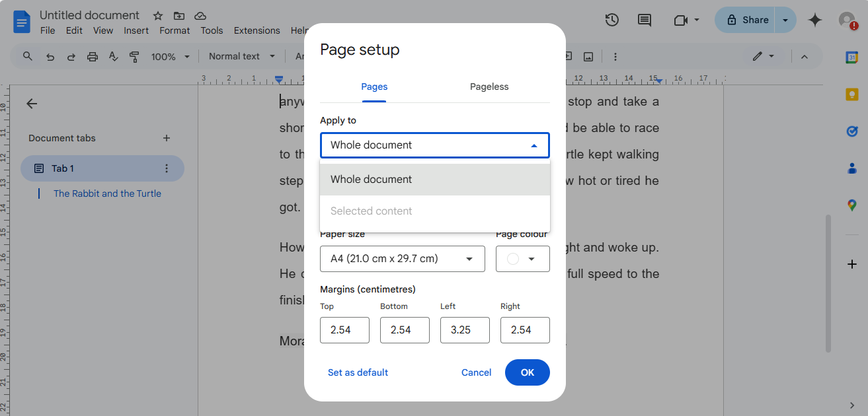Expand the A4 paper size dropdown
Viewport: 868px width, 416px height.
(x=403, y=259)
